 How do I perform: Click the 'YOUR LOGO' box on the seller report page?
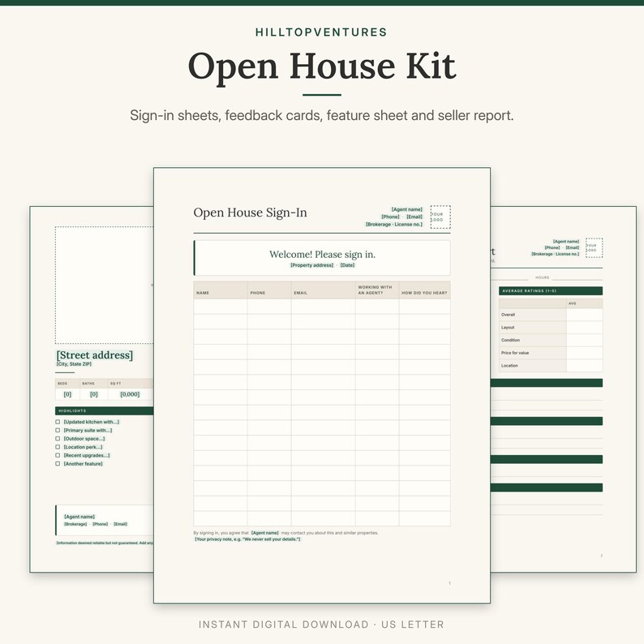click(594, 247)
